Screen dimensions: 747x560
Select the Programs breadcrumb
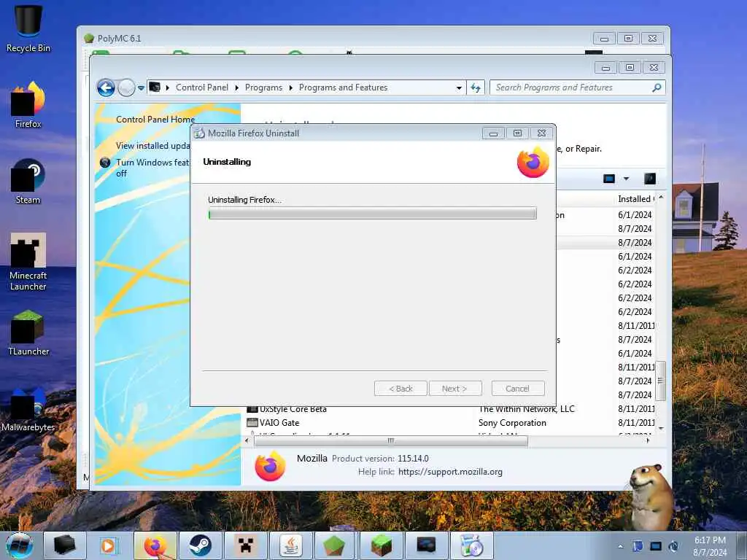(x=263, y=87)
